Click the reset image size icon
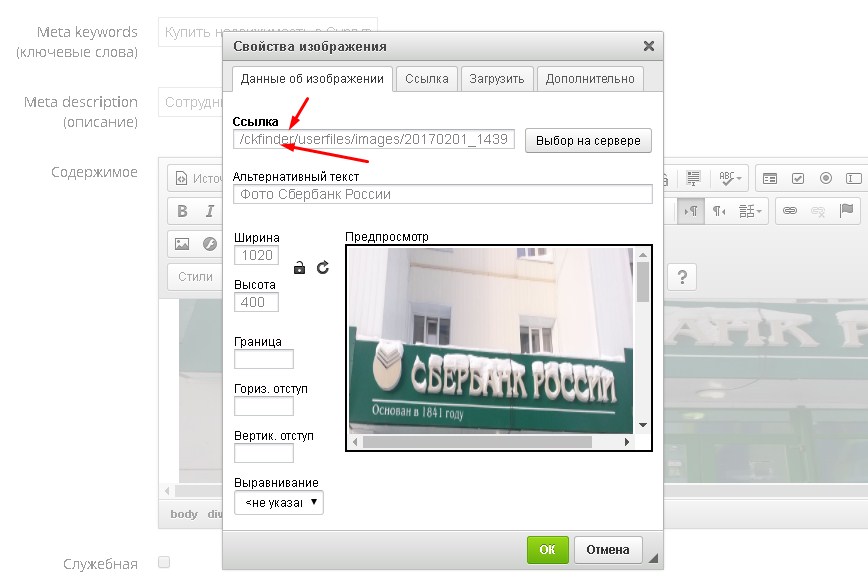This screenshot has height=586, width=868. [323, 268]
